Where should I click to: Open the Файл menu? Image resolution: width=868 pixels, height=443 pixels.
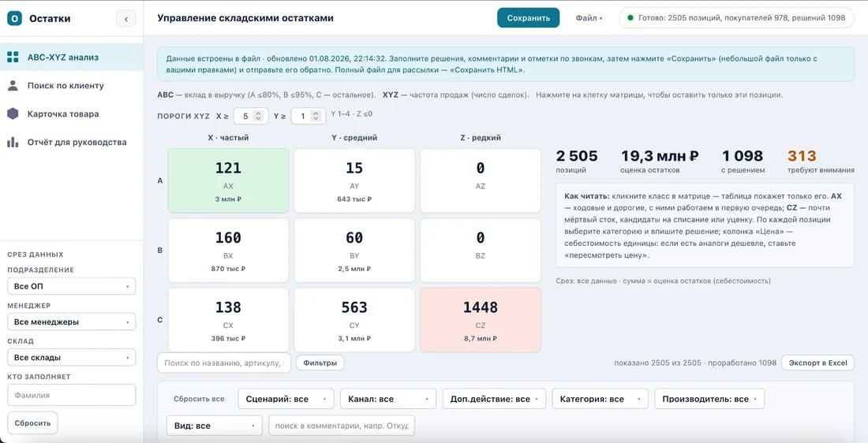coord(589,17)
